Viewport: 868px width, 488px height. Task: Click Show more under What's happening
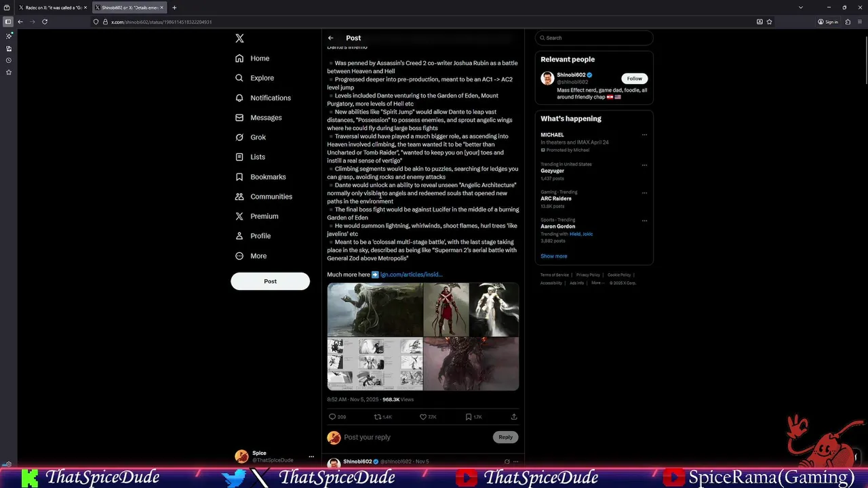tap(553, 256)
